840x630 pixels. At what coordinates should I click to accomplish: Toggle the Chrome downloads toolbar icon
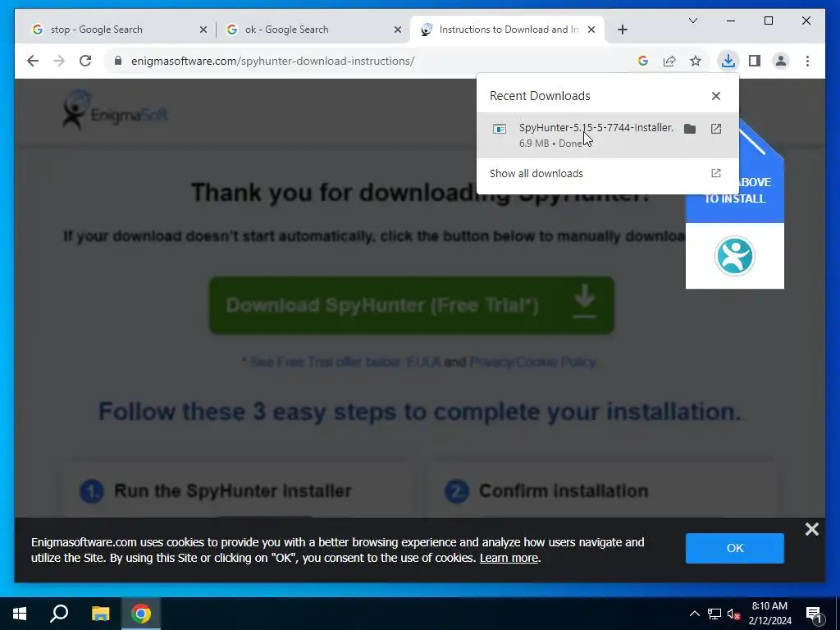728,61
